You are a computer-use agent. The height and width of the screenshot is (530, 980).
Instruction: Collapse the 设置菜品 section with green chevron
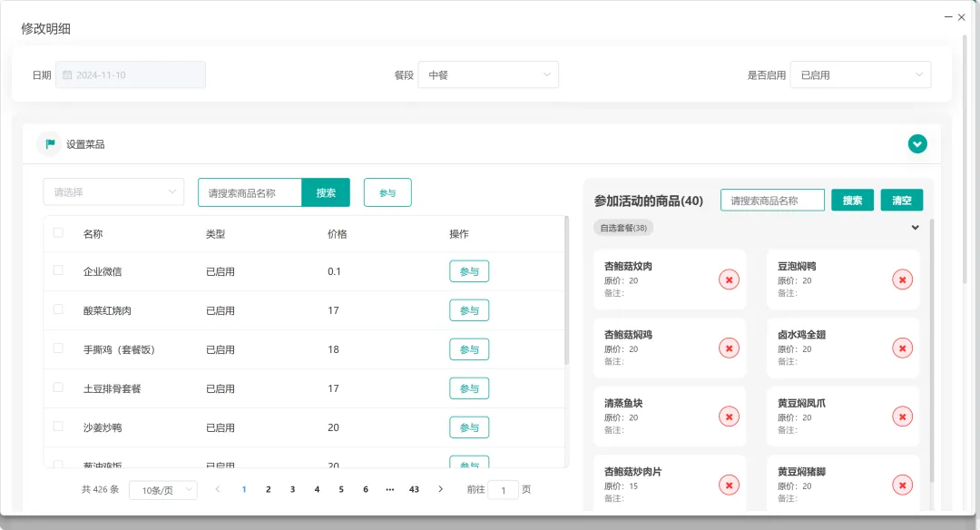[916, 144]
